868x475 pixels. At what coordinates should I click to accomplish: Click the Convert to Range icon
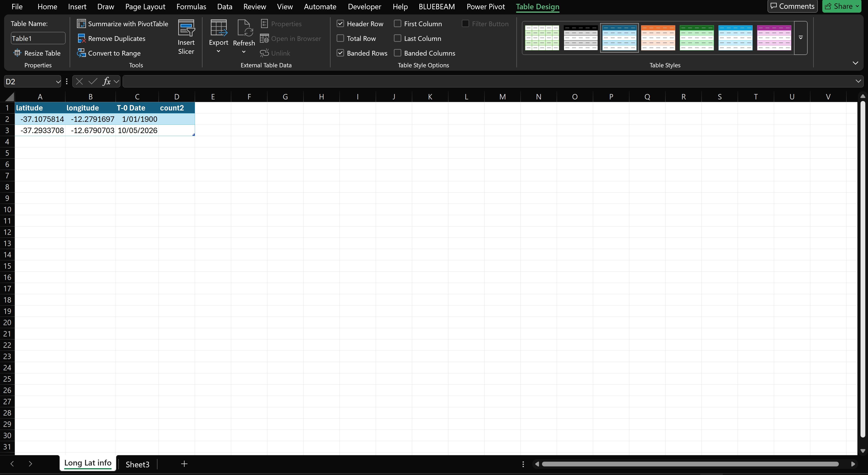[81, 53]
